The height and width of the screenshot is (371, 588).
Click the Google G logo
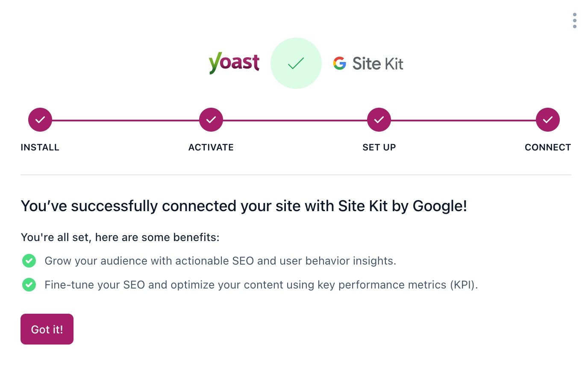(340, 64)
